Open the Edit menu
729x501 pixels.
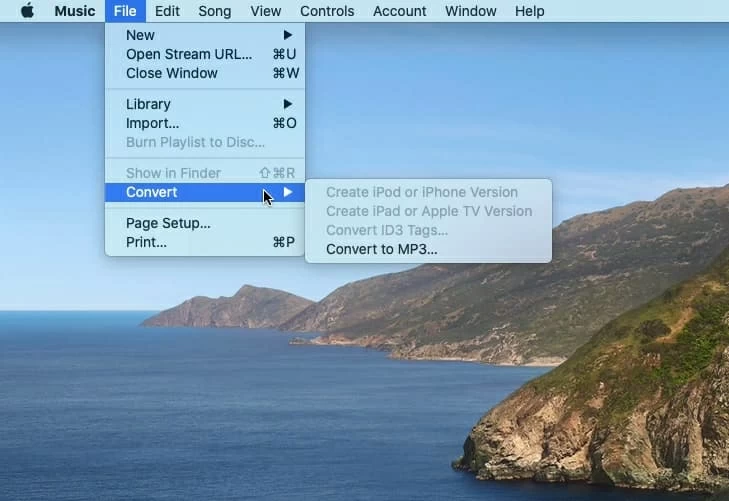[x=167, y=11]
